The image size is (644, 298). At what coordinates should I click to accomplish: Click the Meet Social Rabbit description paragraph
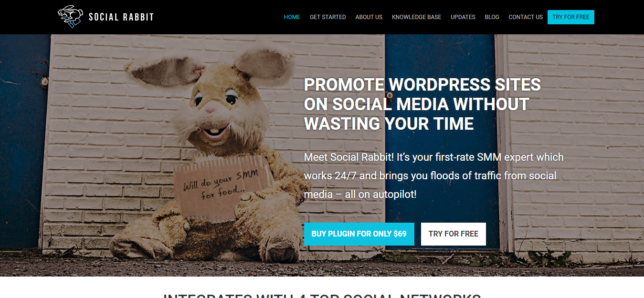tap(434, 176)
